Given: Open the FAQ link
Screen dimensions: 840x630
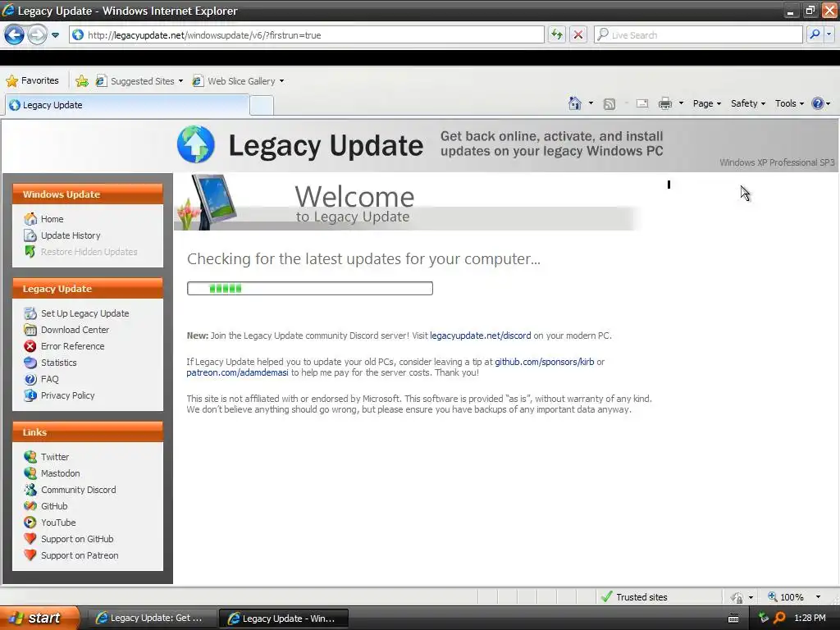Looking at the screenshot, I should point(50,379).
